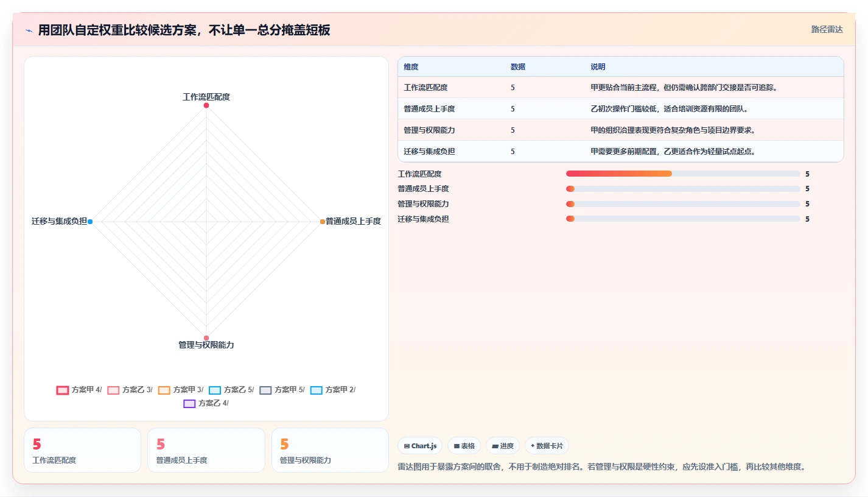Toggle legend item 方案乙 5/
Screen dimensions: 868x497
click(x=231, y=390)
